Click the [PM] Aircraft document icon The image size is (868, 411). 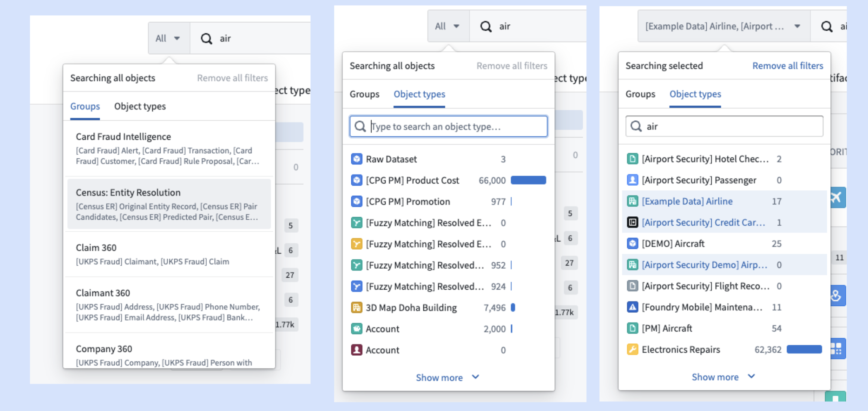point(632,328)
